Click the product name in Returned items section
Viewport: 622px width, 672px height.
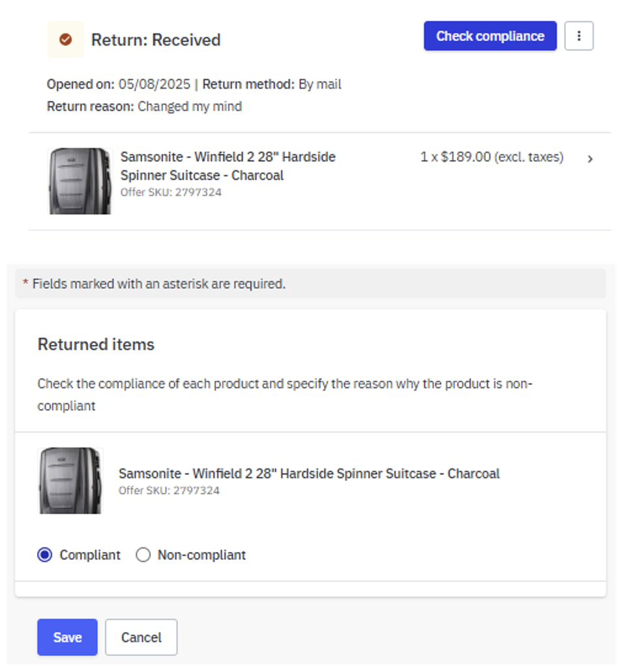309,474
